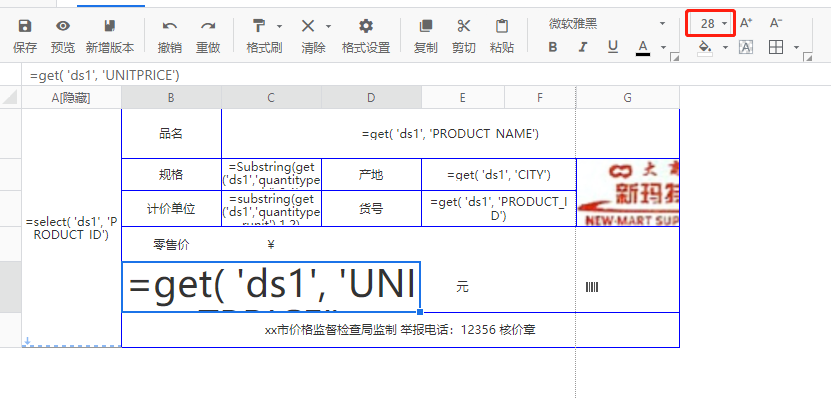Toggle italic I formatting
This screenshot has width=831, height=398.
click(583, 47)
